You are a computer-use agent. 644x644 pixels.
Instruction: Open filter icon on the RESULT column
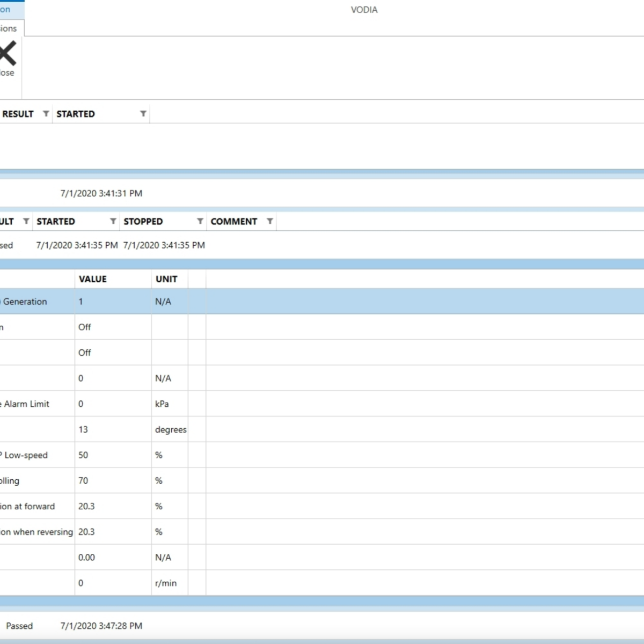point(46,114)
